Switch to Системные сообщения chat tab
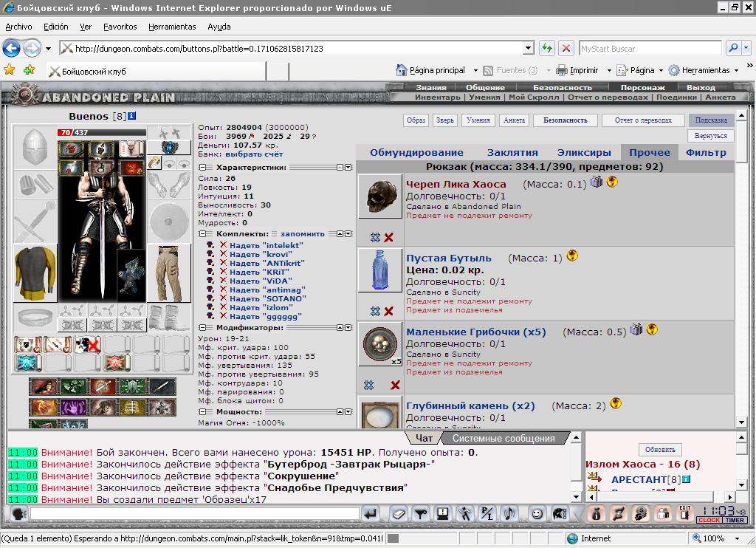 [504, 438]
